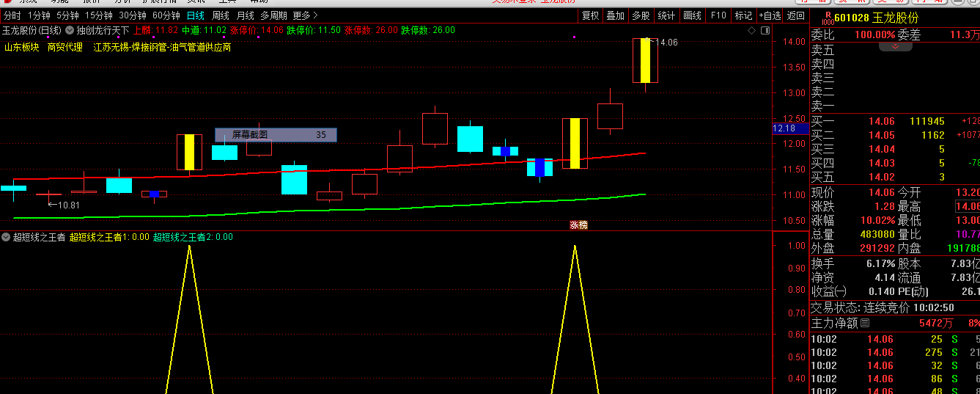Screen dimensions: 980x394
Task: Click the 独创龙行天下 indicator name
Action: (103, 30)
